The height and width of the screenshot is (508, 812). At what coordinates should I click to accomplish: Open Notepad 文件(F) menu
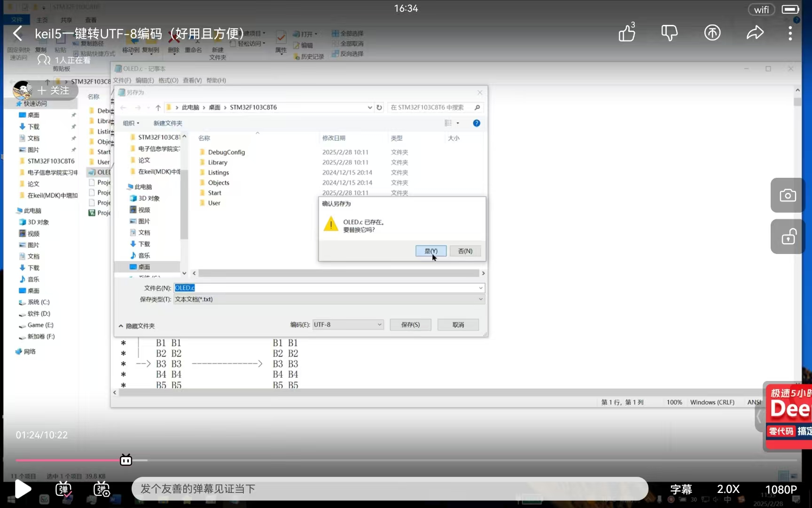click(x=122, y=80)
